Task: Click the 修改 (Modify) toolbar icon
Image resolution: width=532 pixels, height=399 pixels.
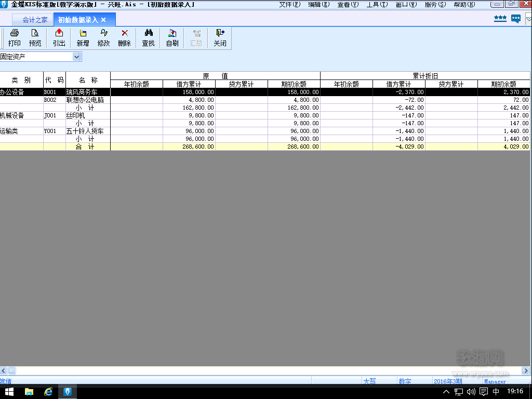Action: click(x=103, y=37)
